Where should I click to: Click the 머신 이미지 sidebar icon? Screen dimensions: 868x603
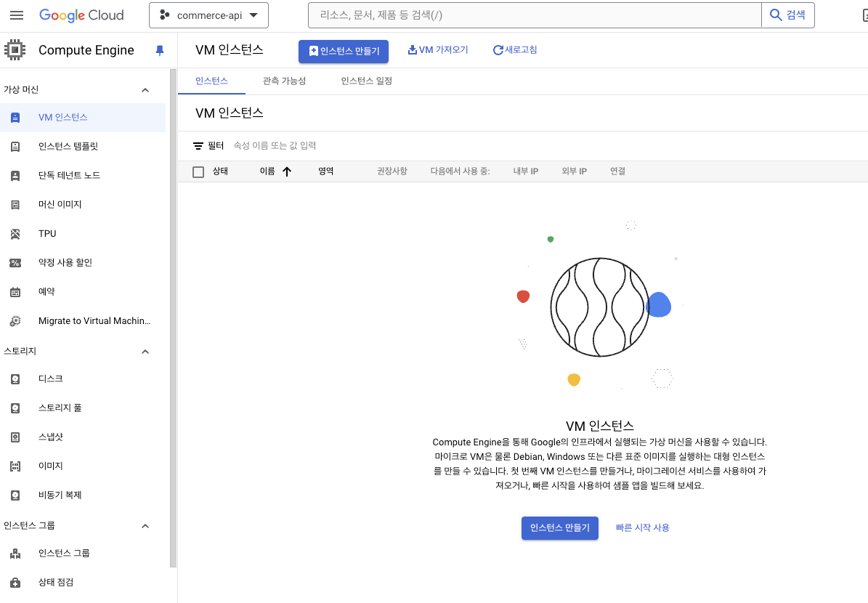pos(15,204)
